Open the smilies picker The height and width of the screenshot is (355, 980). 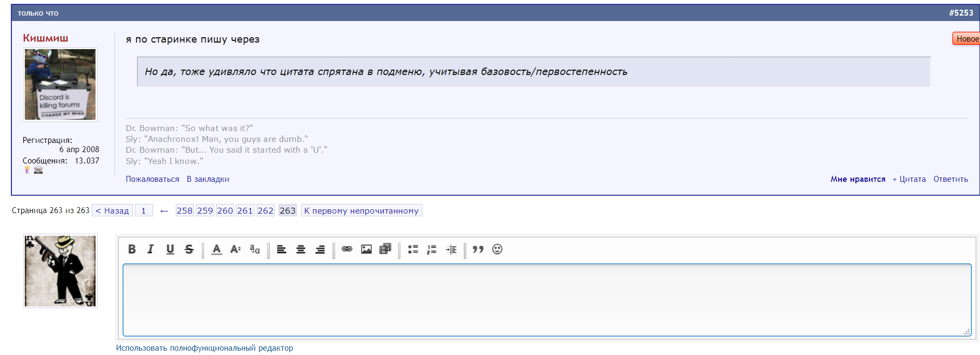point(498,249)
